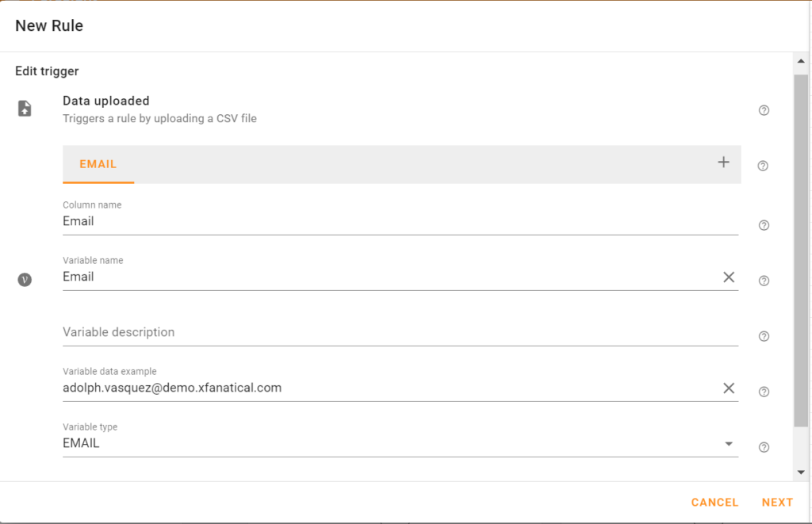Open the Variable type dropdown
This screenshot has width=812, height=524.
(x=728, y=444)
